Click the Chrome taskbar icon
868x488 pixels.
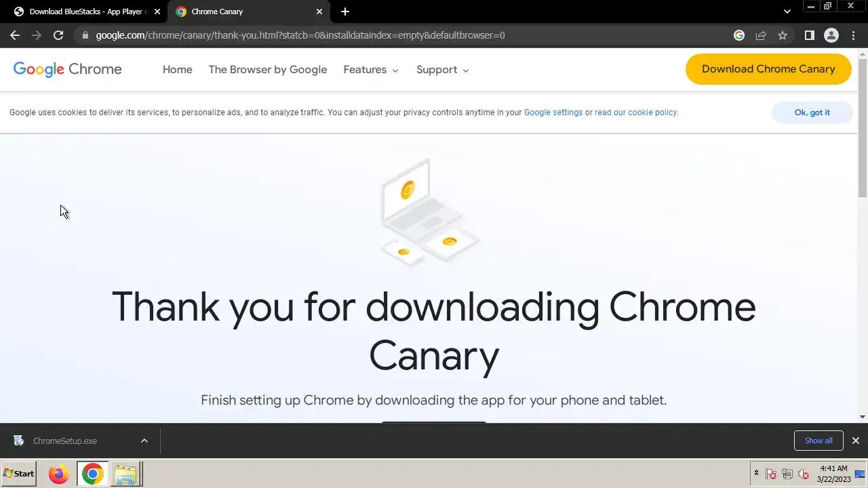pyautogui.click(x=93, y=474)
